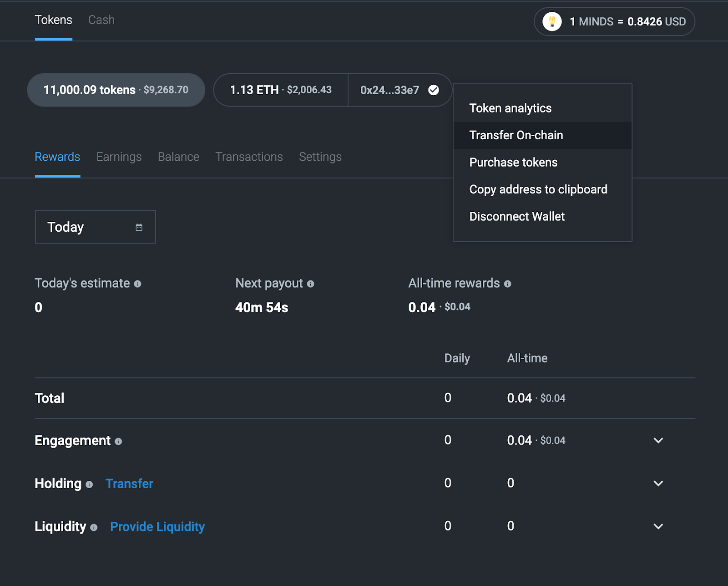
Task: Expand the Engagement rewards row
Action: coord(658,440)
